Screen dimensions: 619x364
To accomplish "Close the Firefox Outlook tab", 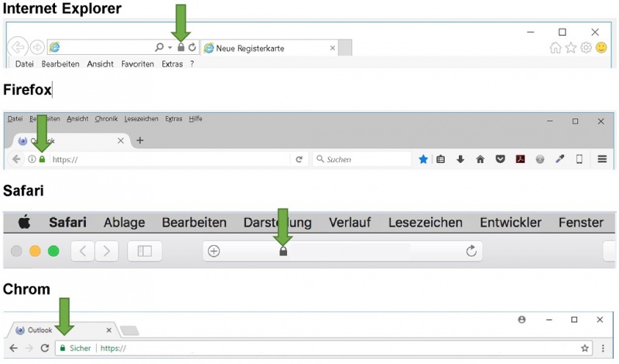I will click(121, 141).
